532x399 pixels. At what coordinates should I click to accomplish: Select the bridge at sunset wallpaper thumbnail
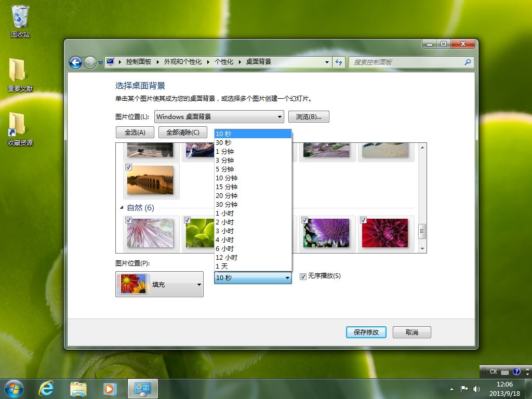pyautogui.click(x=150, y=180)
